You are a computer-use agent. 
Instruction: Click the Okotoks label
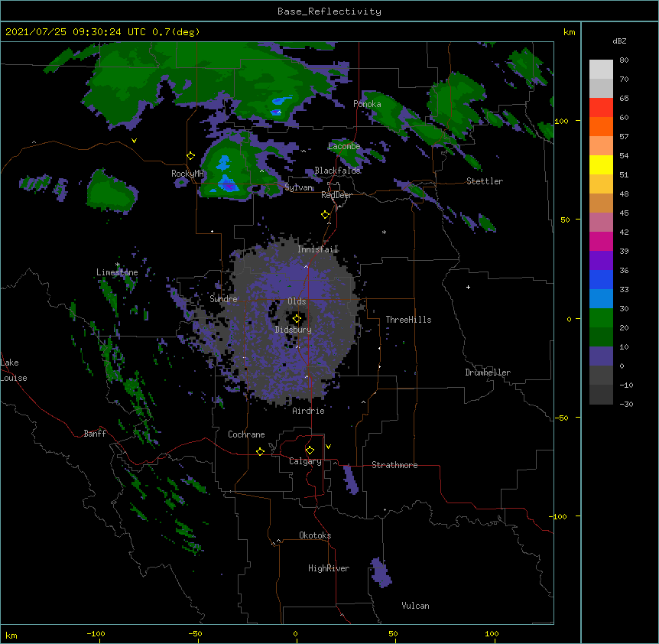pos(315,535)
